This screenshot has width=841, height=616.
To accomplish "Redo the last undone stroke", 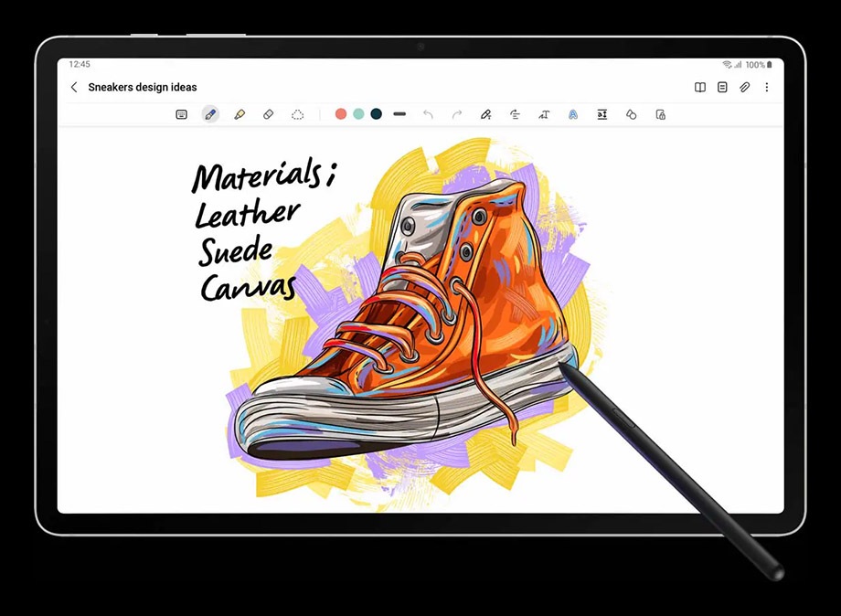I will coord(456,114).
